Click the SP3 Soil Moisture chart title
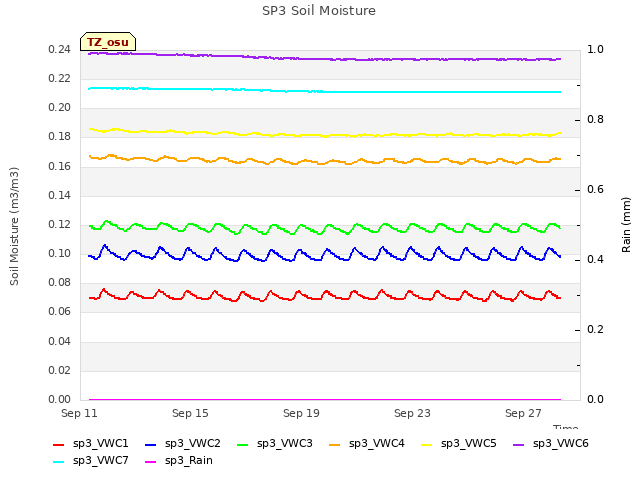 pyautogui.click(x=319, y=11)
